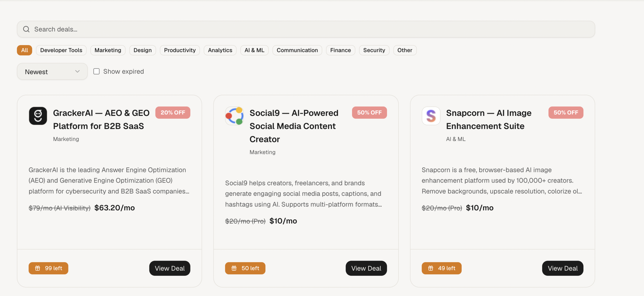Click the gift icon beside 49 left
The height and width of the screenshot is (296, 644).
(431, 268)
